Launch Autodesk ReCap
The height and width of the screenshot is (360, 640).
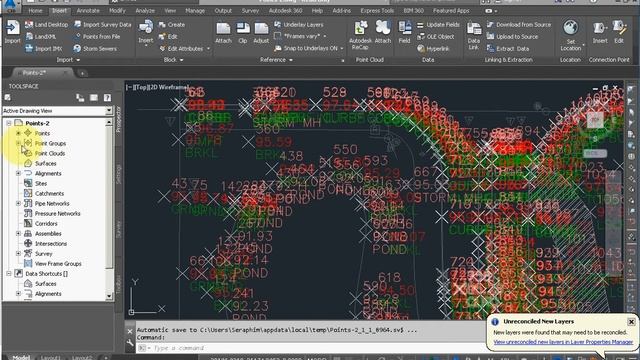[360, 35]
